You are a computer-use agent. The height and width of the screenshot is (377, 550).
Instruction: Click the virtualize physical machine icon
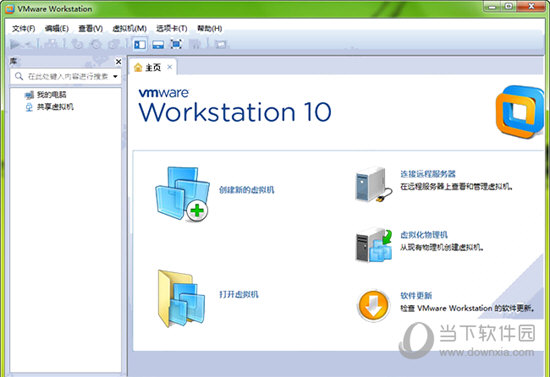click(374, 245)
